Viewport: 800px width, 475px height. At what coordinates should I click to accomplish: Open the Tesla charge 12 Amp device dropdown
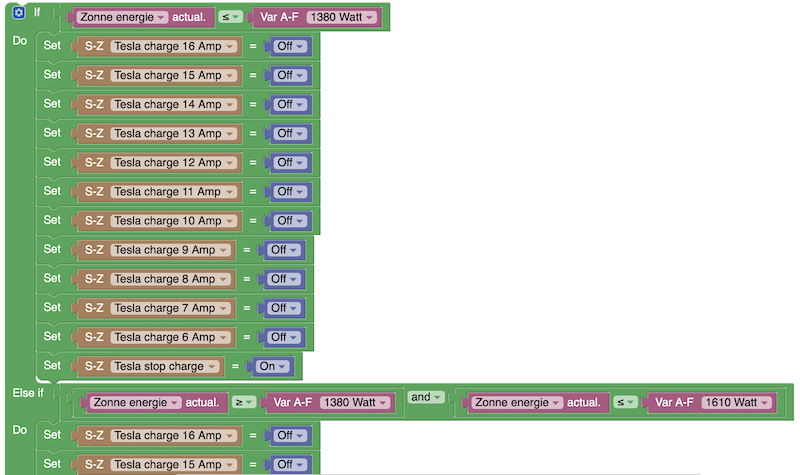tap(173, 163)
